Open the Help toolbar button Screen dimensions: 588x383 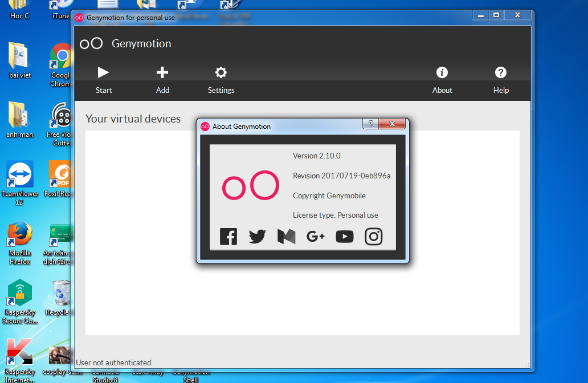501,79
